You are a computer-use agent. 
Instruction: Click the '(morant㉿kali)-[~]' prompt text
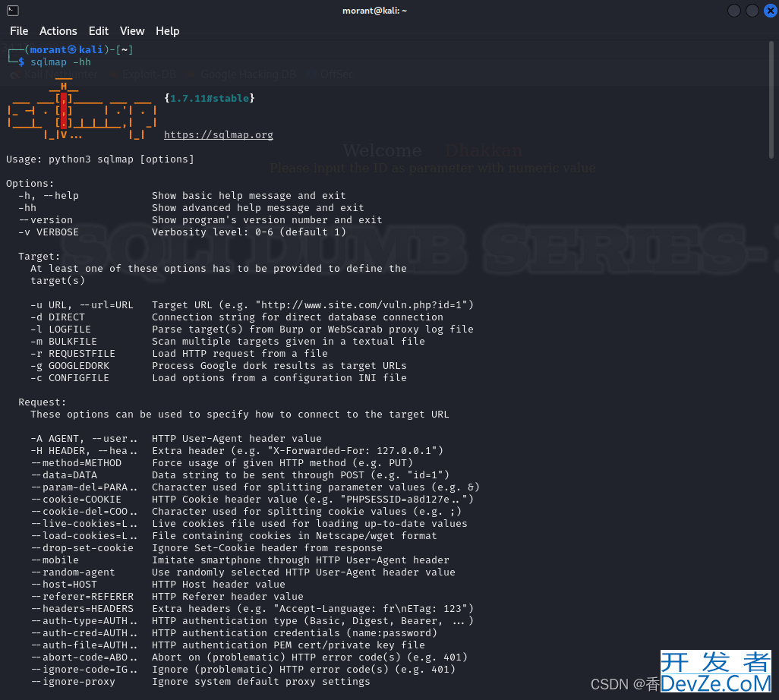[x=78, y=49]
